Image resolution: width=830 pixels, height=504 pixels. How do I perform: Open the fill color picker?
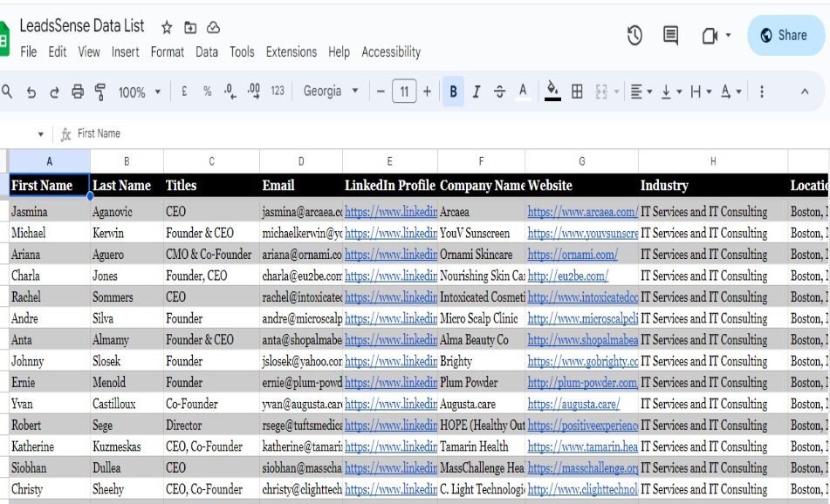pos(552,92)
